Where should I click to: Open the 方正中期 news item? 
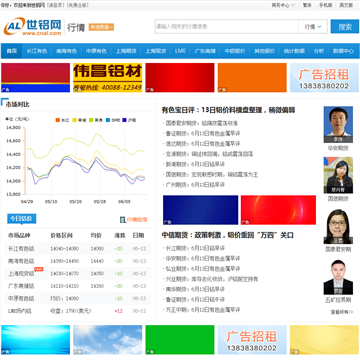coord(203,310)
